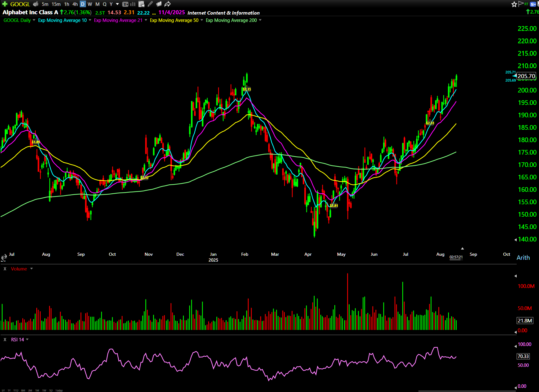Click the 21.8M volume value label

(x=525, y=321)
